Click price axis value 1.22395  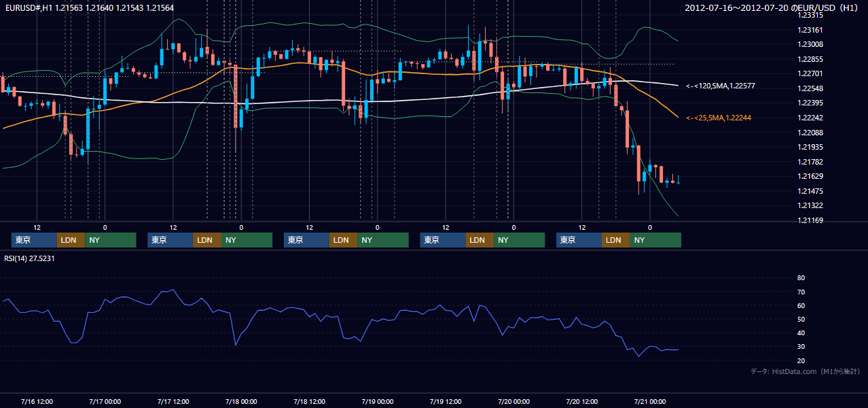click(810, 103)
